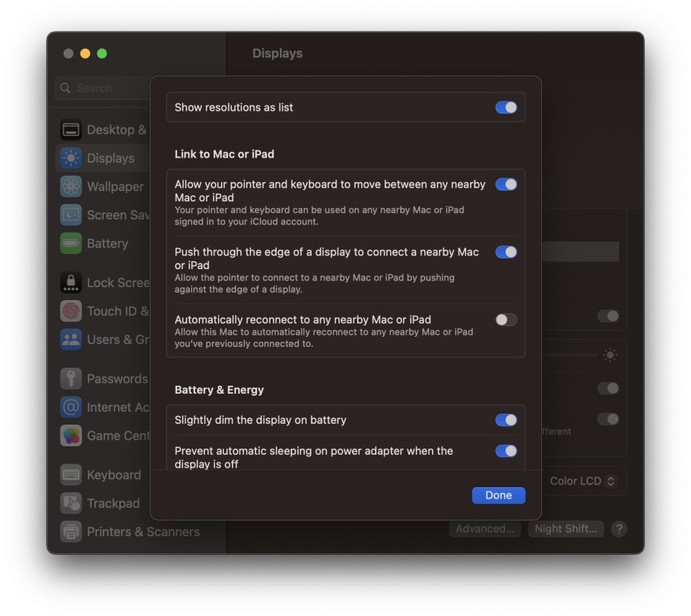Open Wallpaper via its flower icon

71,187
